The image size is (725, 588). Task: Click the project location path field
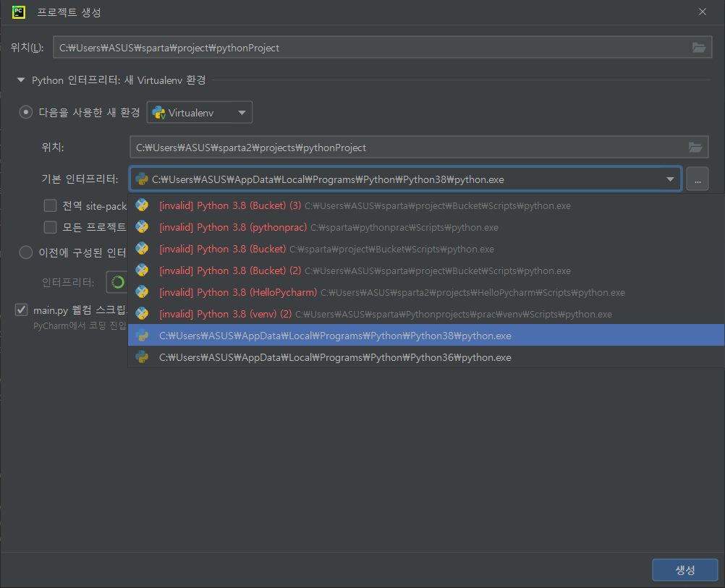tap(382, 48)
